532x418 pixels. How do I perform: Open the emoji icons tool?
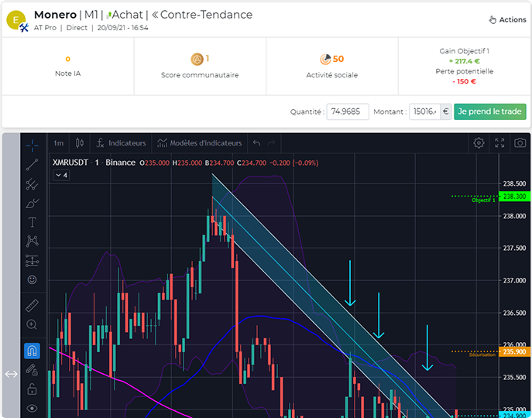click(33, 279)
